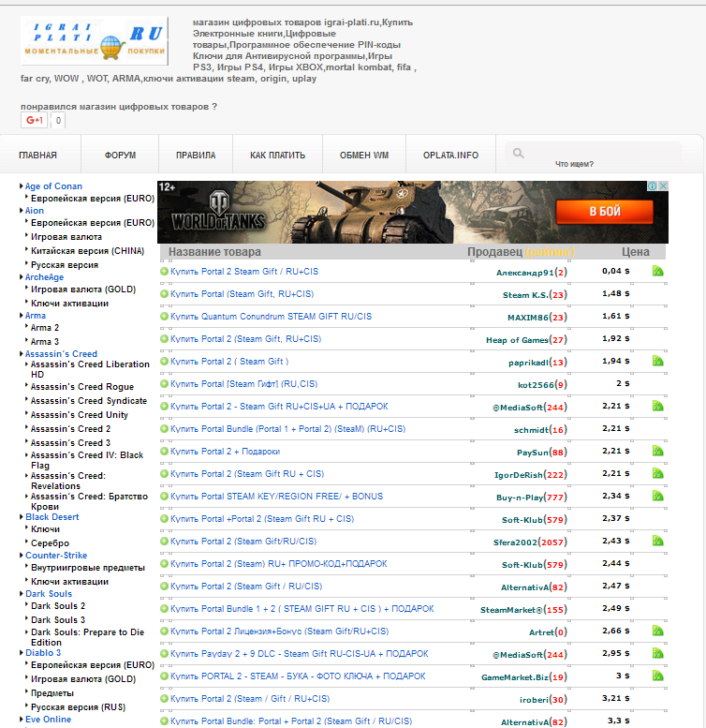
Task: Click the igrai-plati.ru site logo
Action: click(95, 40)
